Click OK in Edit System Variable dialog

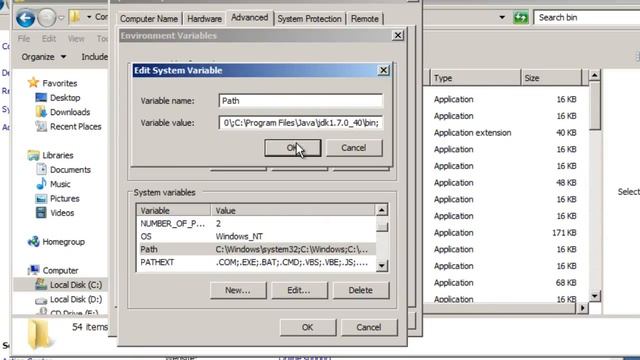pyautogui.click(x=293, y=148)
